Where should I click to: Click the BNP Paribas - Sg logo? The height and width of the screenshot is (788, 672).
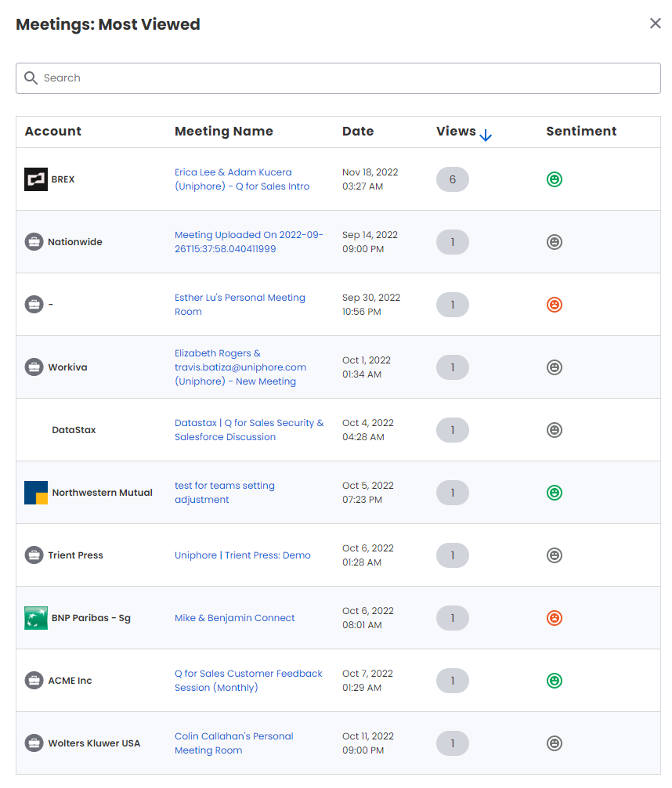pos(36,618)
